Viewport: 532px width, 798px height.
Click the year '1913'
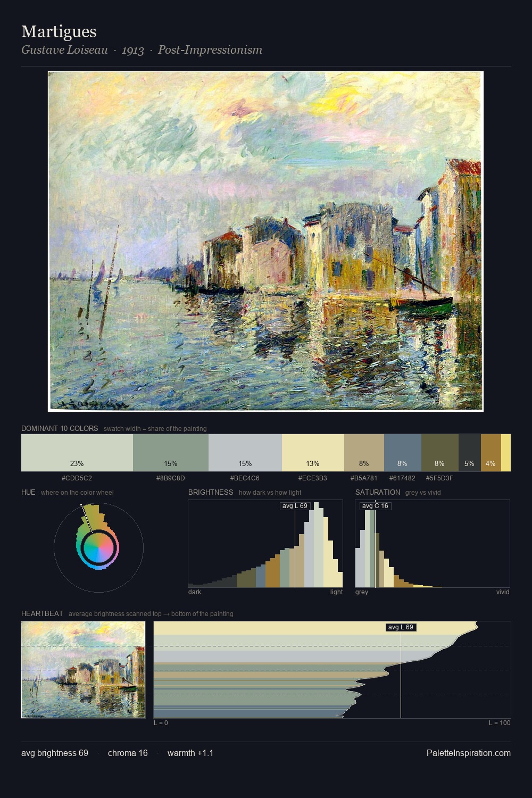coord(133,50)
